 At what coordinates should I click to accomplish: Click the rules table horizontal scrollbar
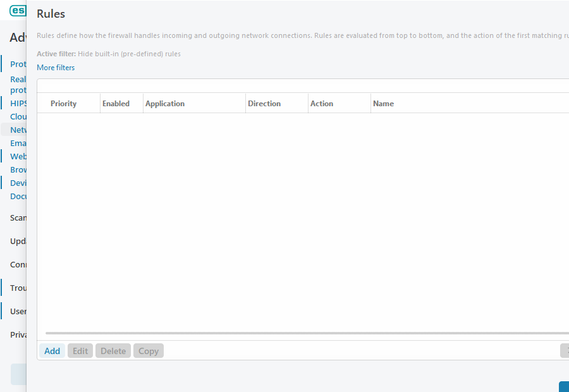point(303,333)
